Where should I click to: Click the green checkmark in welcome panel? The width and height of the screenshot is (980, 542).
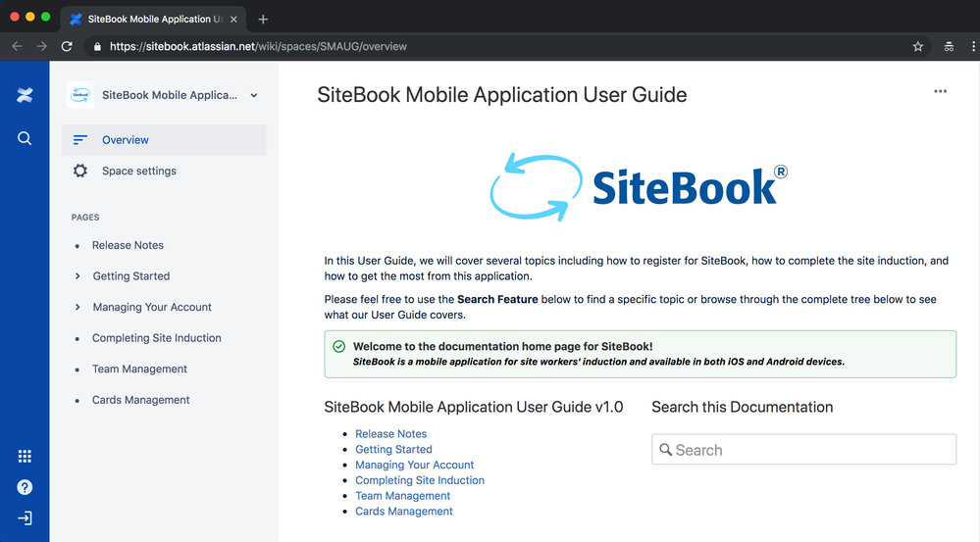(338, 347)
